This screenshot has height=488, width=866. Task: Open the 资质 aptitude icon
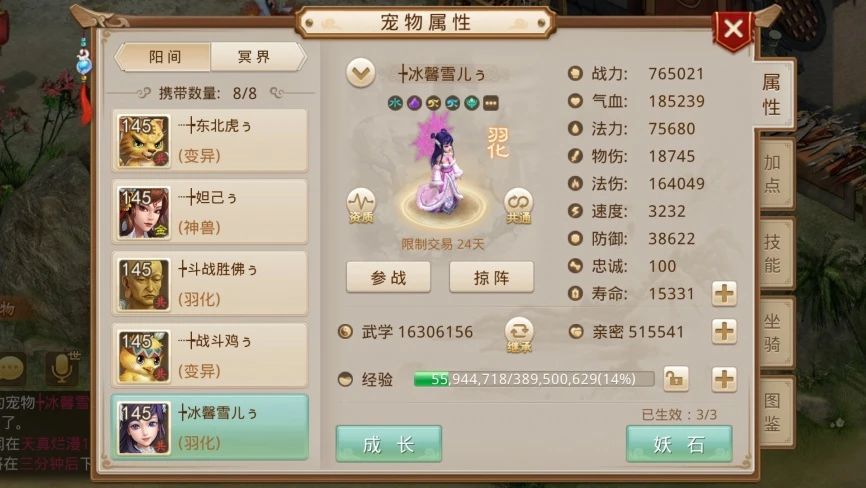(x=361, y=206)
